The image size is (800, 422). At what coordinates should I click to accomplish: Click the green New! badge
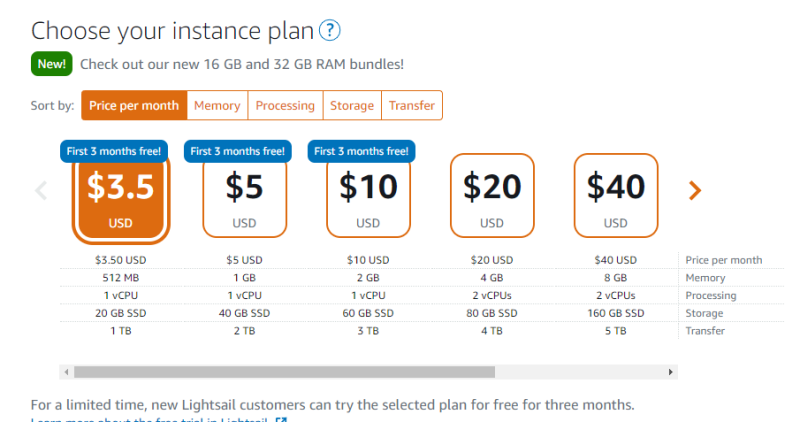point(51,64)
